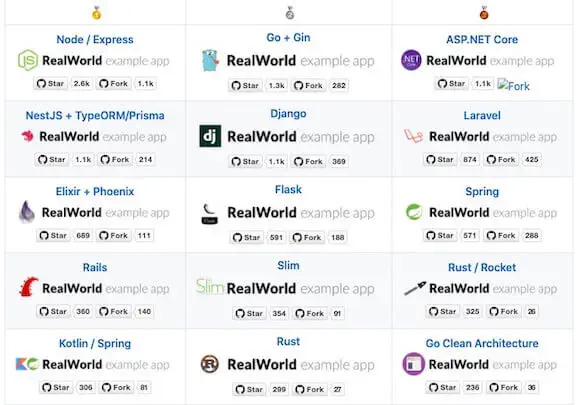Click the Rust gear logo
Image resolution: width=585 pixels, height=405 pixels.
click(x=210, y=364)
